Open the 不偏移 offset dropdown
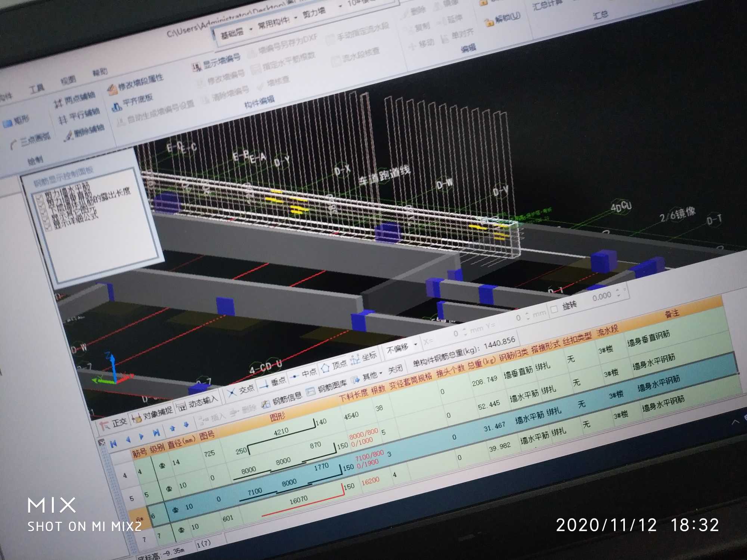 click(402, 347)
